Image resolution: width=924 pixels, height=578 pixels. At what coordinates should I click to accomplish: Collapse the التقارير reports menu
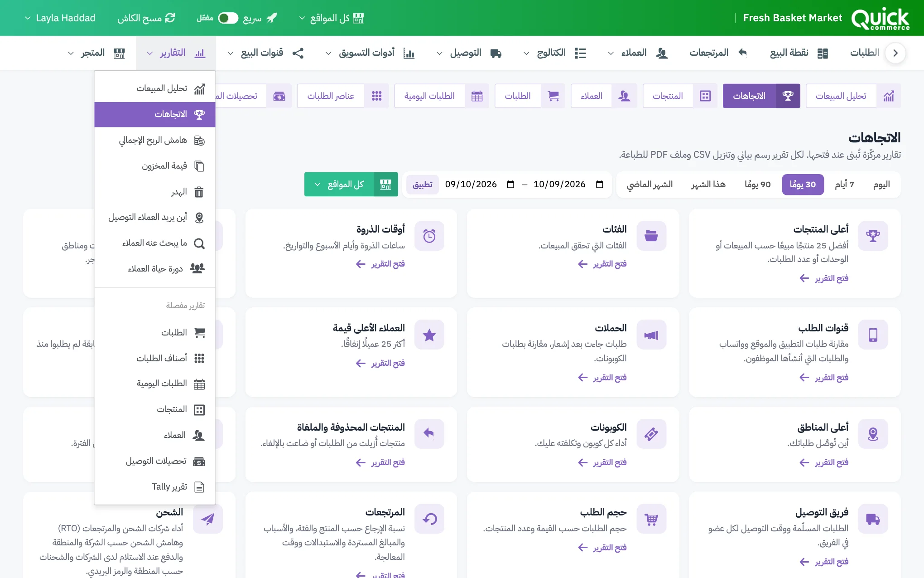[176, 53]
